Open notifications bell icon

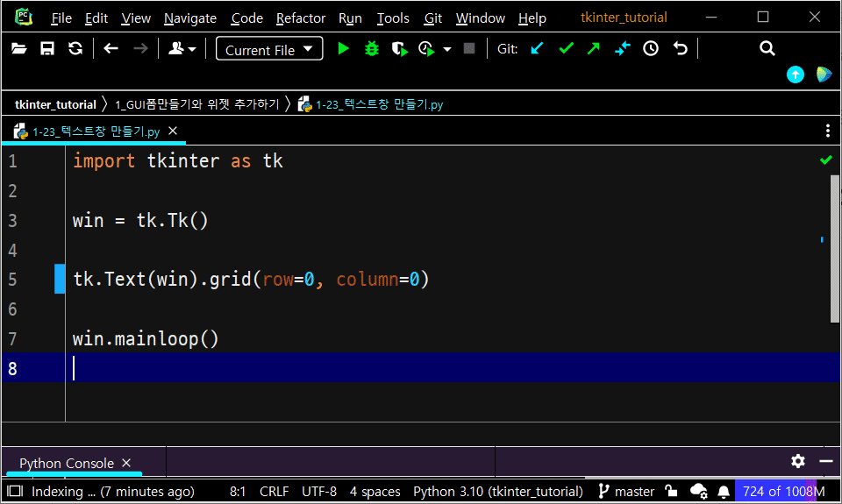pyautogui.click(x=724, y=492)
